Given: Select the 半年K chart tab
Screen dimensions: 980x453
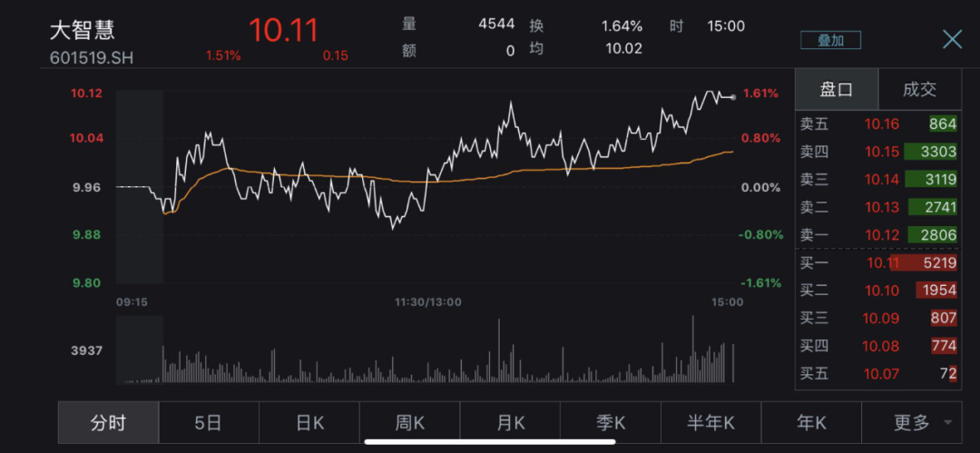Looking at the screenshot, I should pos(711,423).
